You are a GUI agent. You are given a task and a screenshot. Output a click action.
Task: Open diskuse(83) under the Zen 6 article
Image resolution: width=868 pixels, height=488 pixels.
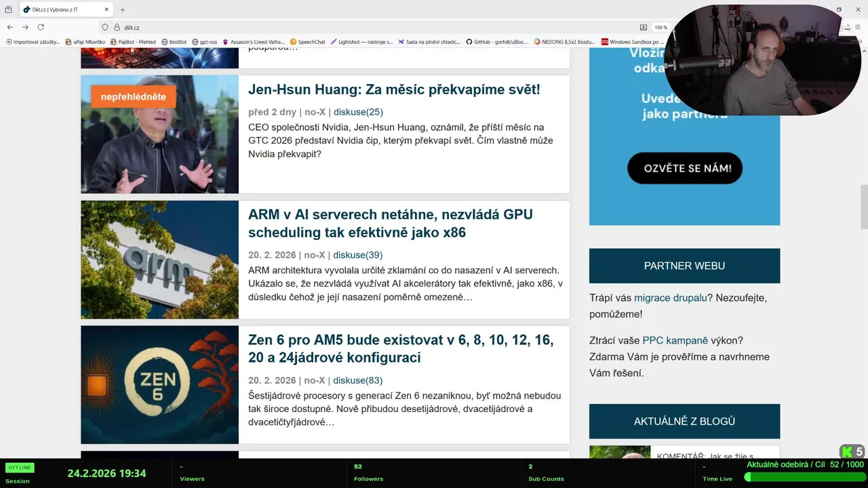[x=357, y=381]
